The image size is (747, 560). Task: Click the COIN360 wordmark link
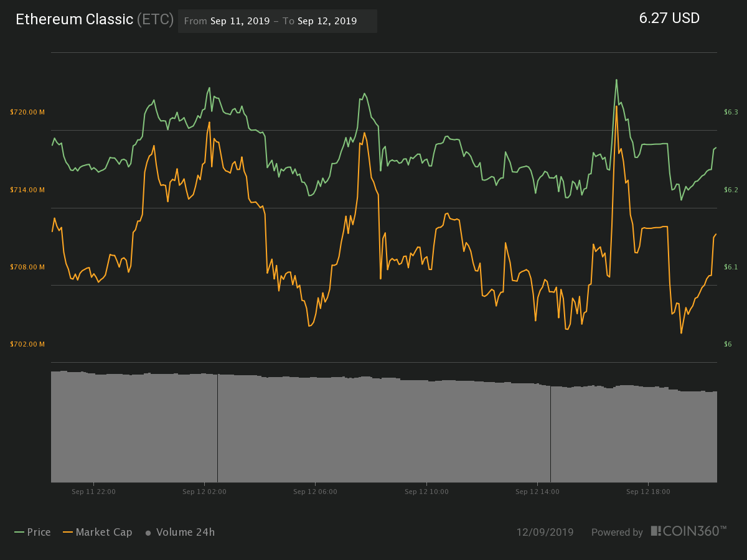click(x=695, y=531)
